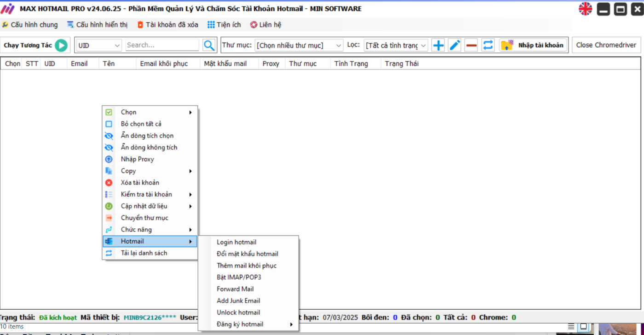Select Login hotmail from the submenu
The width and height of the screenshot is (644, 335).
236,242
